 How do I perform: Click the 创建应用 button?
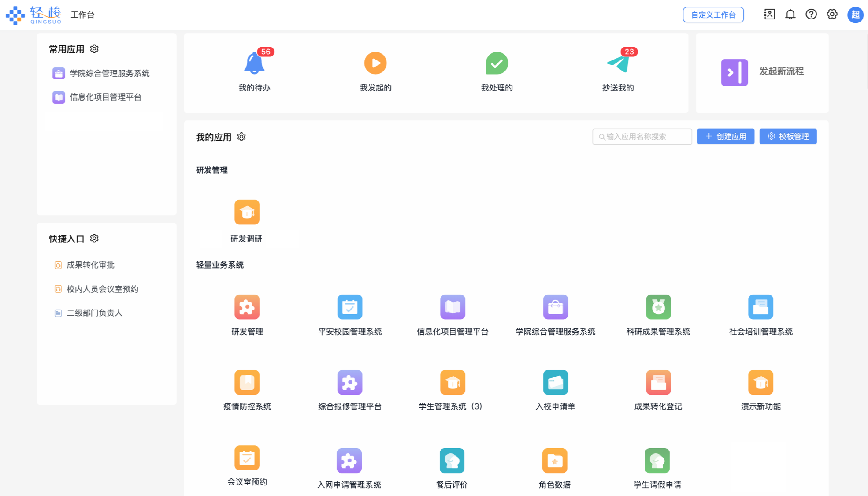(725, 137)
